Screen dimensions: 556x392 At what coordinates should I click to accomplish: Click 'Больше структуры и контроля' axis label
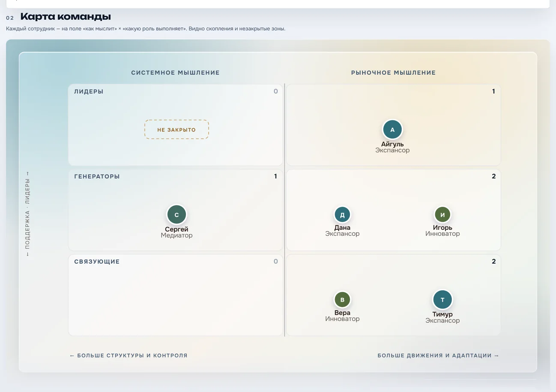pos(129,356)
